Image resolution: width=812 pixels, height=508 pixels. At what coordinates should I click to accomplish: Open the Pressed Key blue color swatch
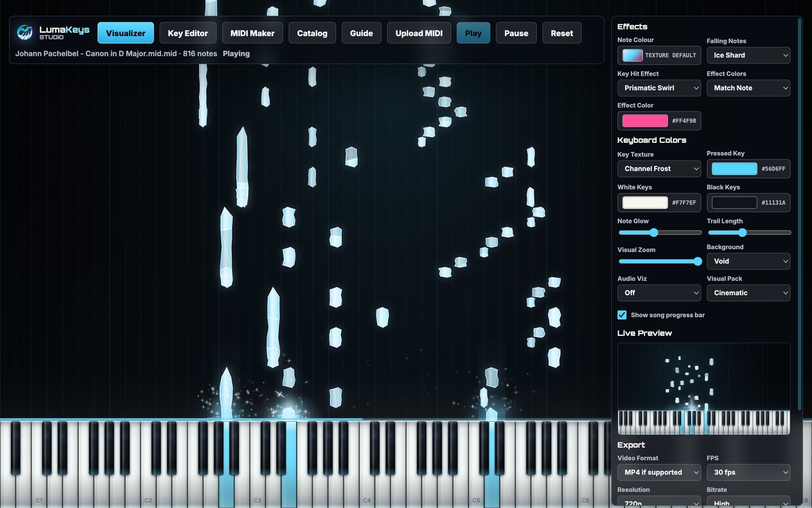[x=734, y=169]
